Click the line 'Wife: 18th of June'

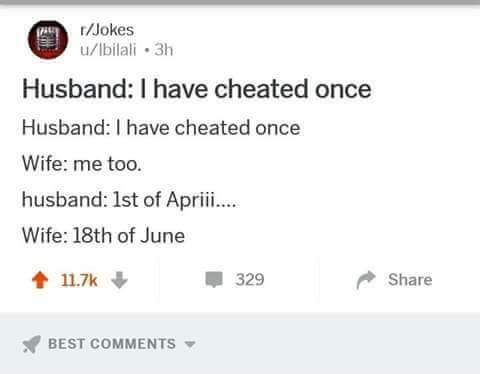[x=103, y=235]
